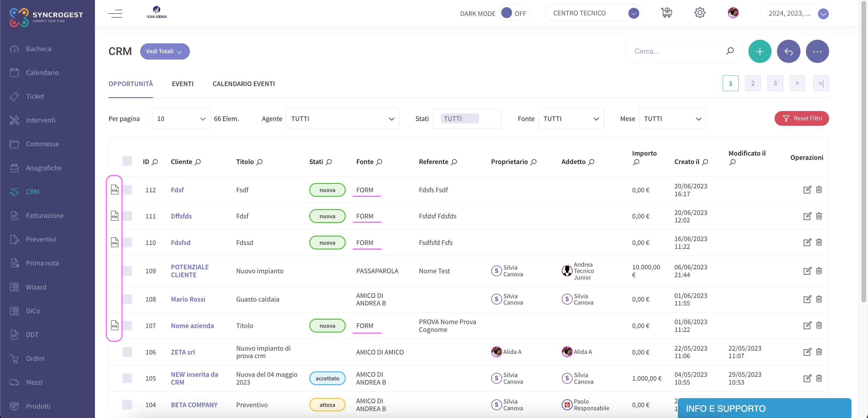
Task: Open the Agente TUTTI dropdown
Action: click(342, 119)
